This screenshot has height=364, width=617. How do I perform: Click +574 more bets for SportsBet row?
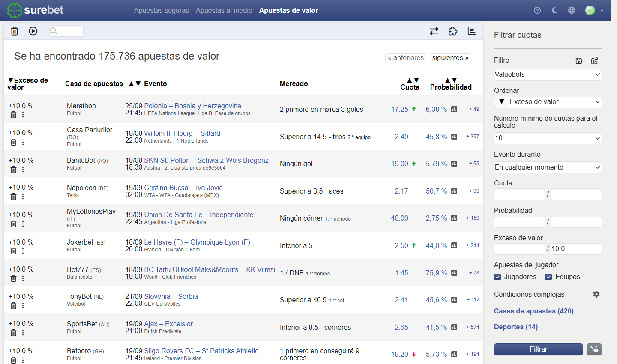point(473,327)
